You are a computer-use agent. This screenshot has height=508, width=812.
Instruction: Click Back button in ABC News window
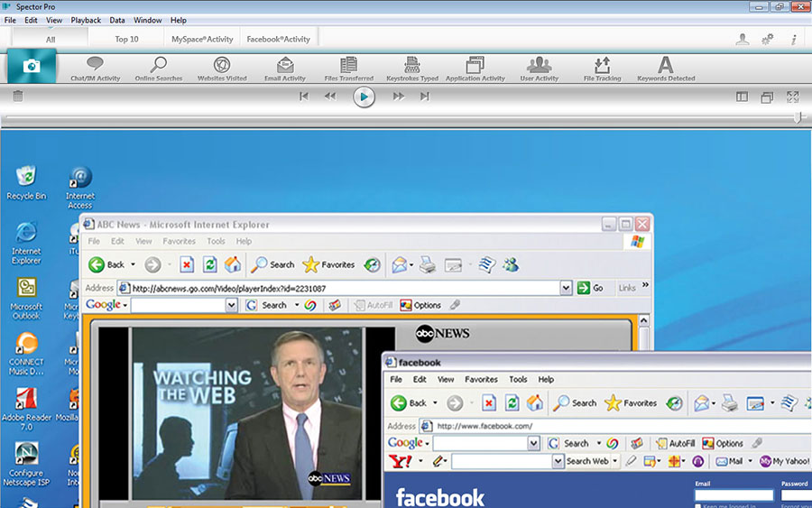pos(106,264)
